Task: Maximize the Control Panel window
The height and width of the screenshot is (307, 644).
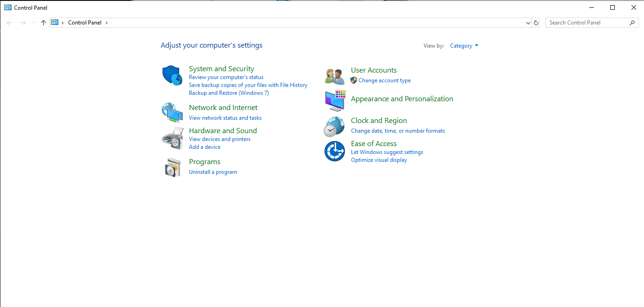Action: (x=613, y=7)
